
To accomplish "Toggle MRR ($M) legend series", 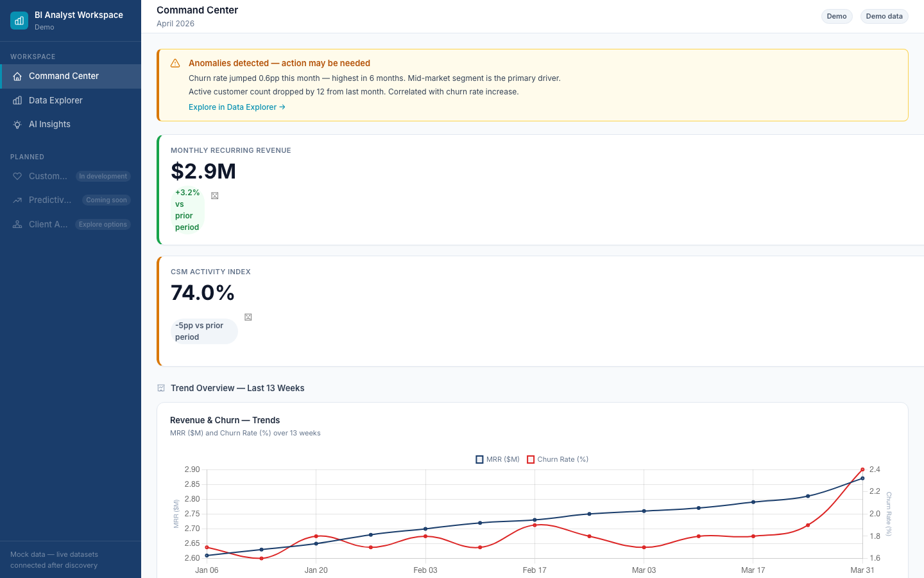I will click(498, 459).
